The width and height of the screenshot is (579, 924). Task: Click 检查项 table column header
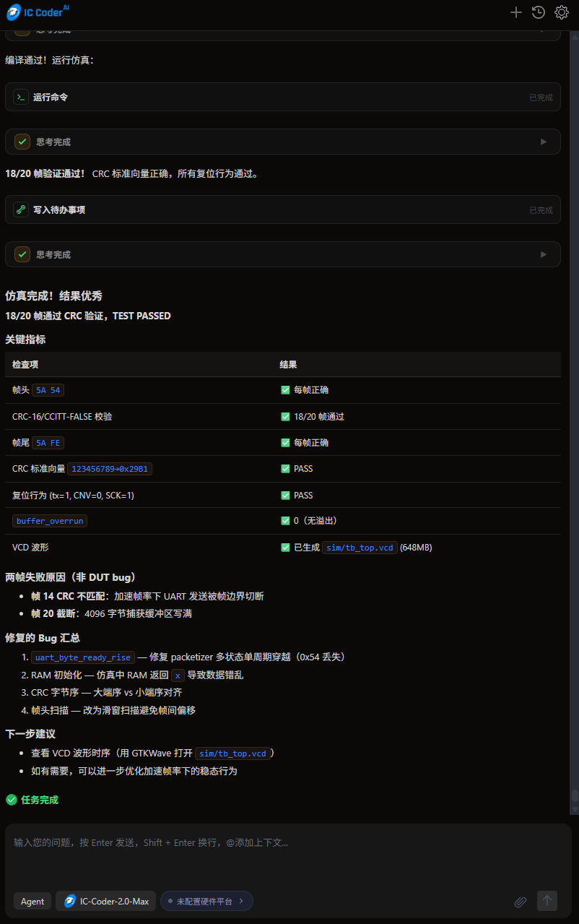25,365
